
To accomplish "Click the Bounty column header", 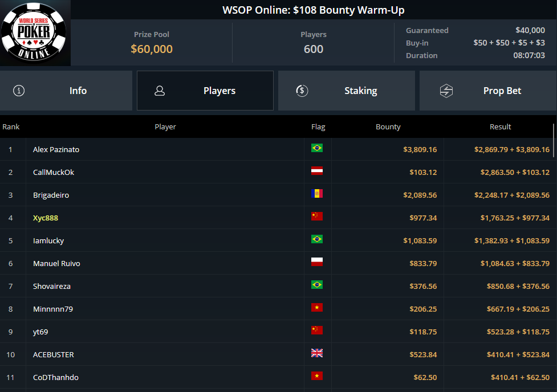I will click(x=388, y=126).
